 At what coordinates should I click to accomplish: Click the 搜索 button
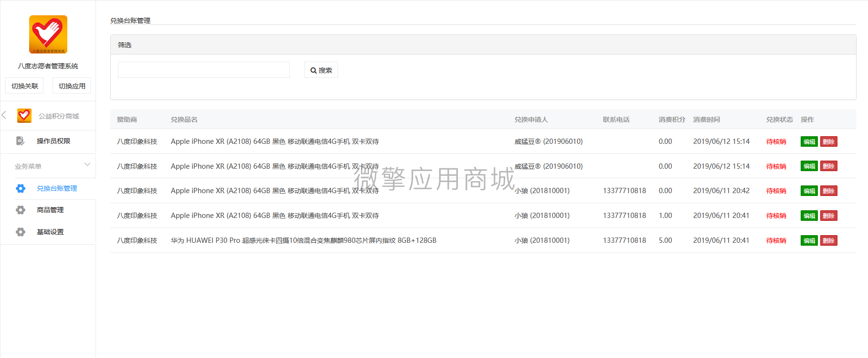[321, 70]
